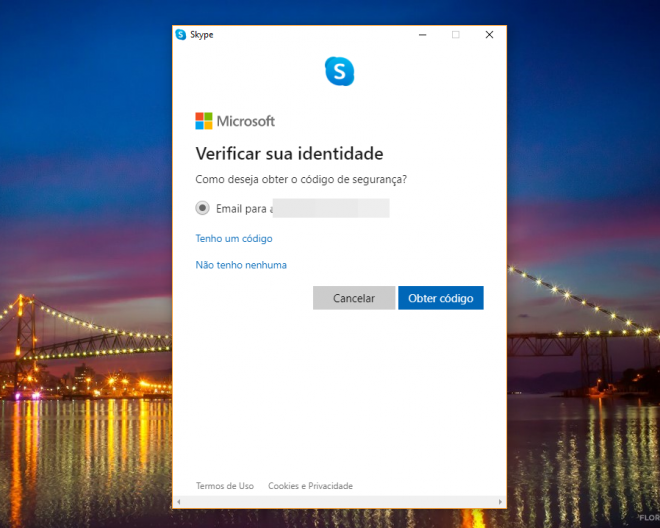Click the disabled maximize button in title bar
This screenshot has height=528, width=660.
point(456,35)
